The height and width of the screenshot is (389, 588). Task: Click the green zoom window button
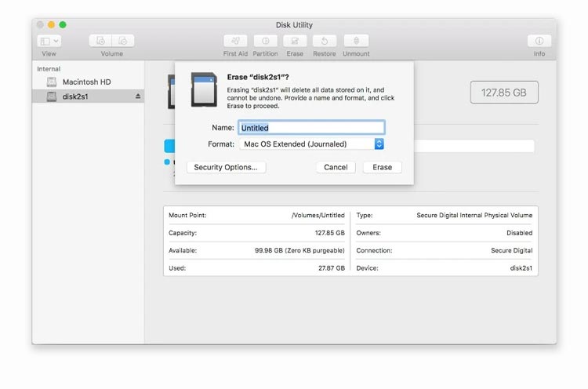[x=63, y=25]
